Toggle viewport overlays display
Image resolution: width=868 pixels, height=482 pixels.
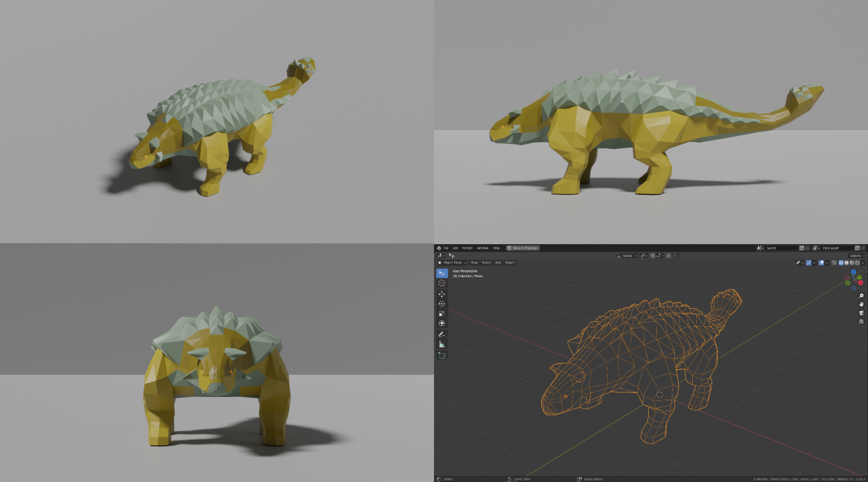point(822,263)
